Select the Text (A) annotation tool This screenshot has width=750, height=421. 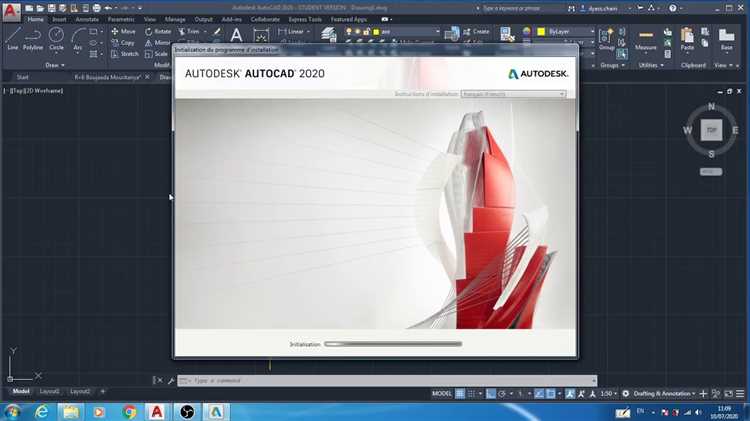pos(236,35)
